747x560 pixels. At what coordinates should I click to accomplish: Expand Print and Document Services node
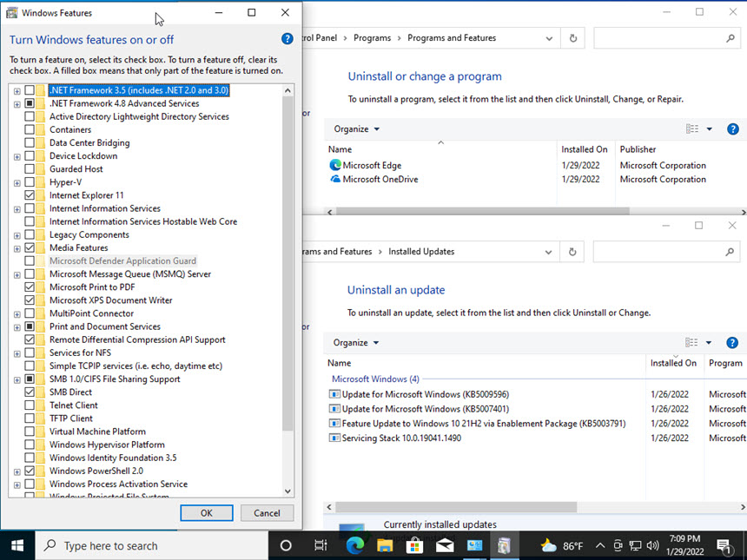coord(17,327)
